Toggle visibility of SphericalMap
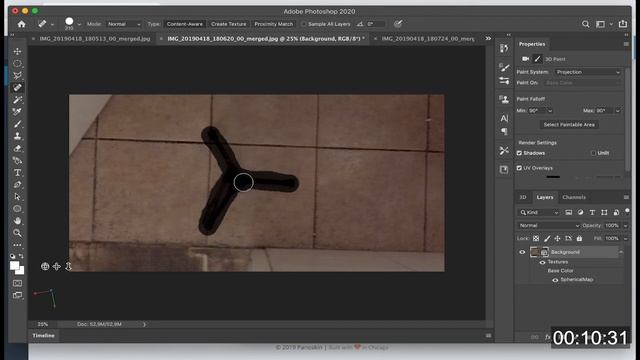This screenshot has height=360, width=640. tap(555, 280)
